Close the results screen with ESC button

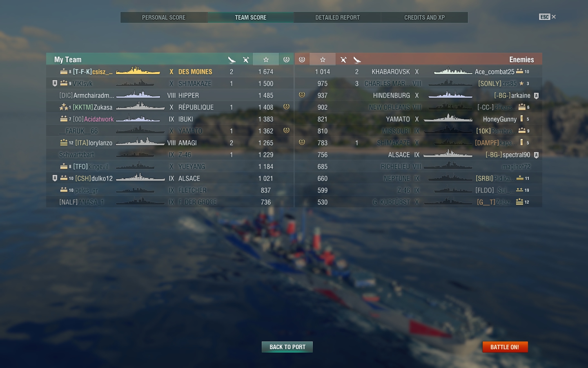click(548, 17)
